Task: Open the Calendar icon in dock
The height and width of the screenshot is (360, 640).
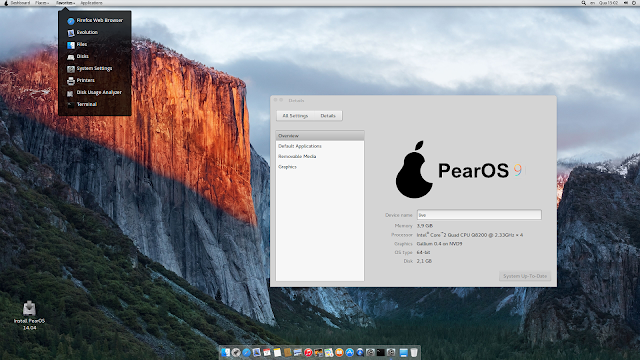Action: [x=267, y=352]
